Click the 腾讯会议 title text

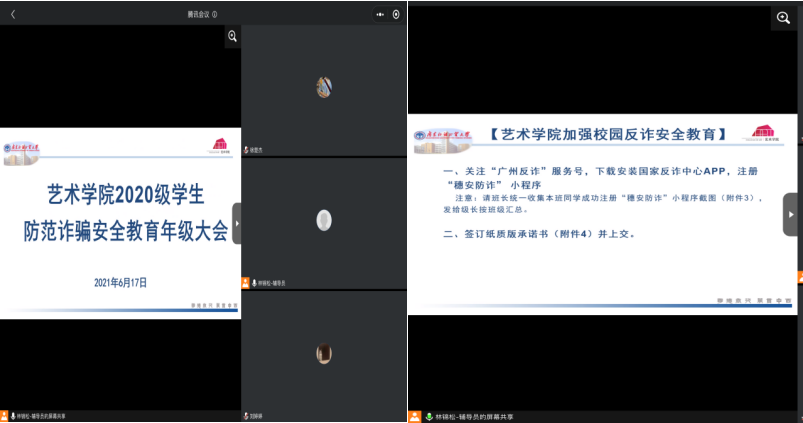[198, 14]
